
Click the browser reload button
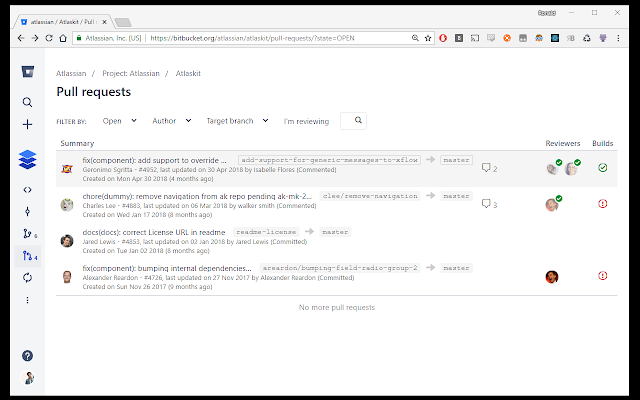(x=49, y=38)
